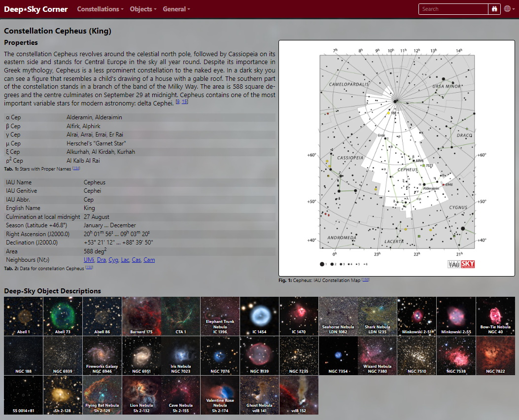Focus the Search input field
This screenshot has width=519, height=420.
pos(453,9)
